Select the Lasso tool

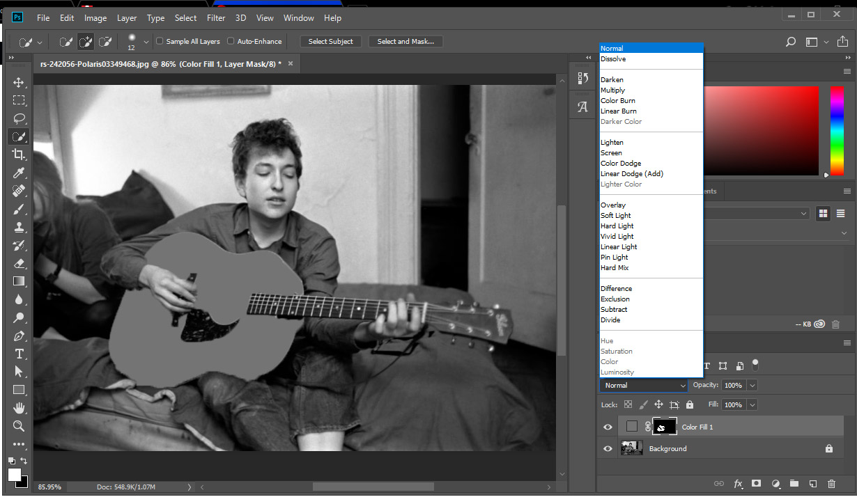(19, 118)
